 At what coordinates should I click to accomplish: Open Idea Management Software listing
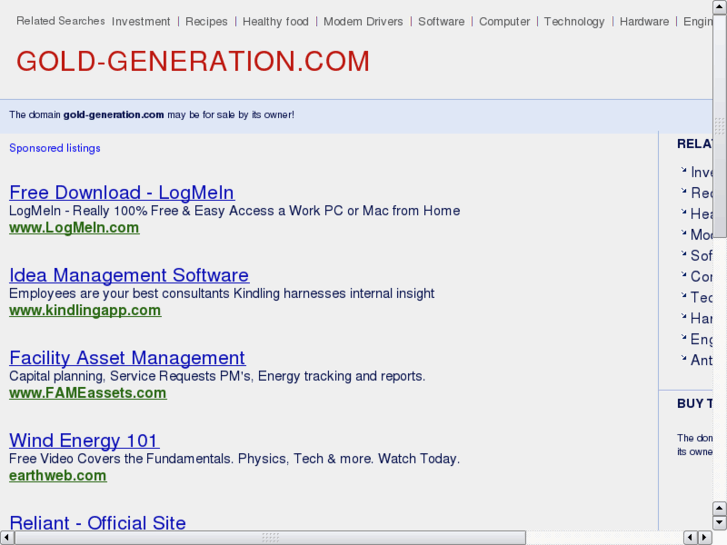pos(129,275)
